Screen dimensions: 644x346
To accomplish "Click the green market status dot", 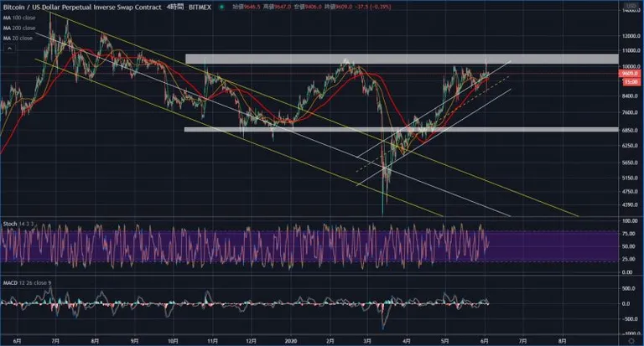I will click(x=221, y=7).
